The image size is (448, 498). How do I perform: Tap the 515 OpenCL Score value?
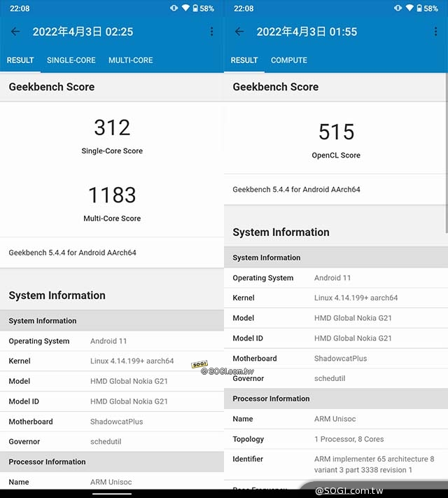pos(336,132)
